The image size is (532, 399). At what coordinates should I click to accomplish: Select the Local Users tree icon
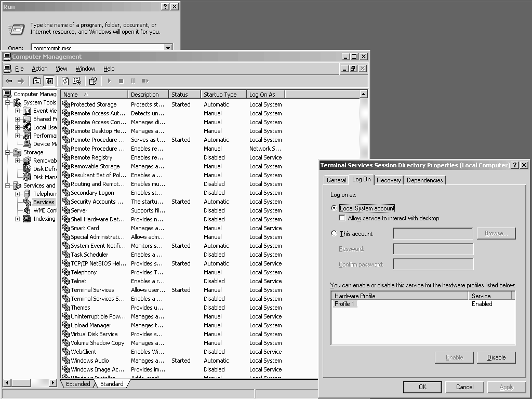tap(27, 128)
